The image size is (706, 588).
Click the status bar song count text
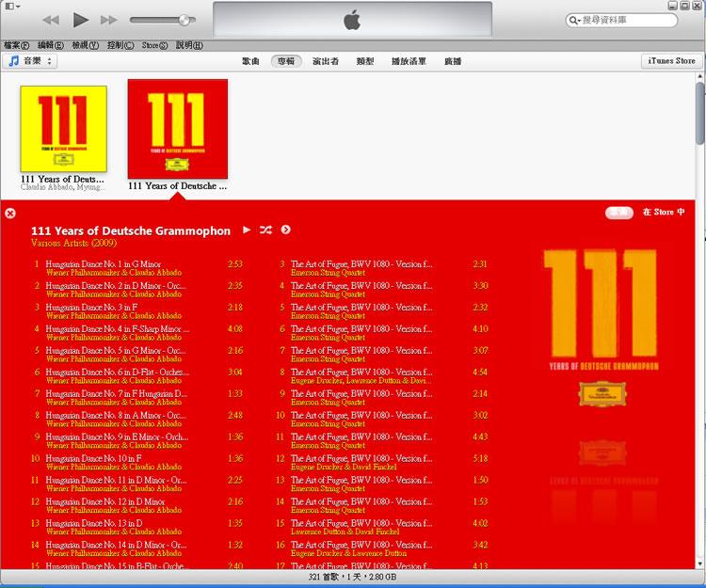click(x=353, y=578)
